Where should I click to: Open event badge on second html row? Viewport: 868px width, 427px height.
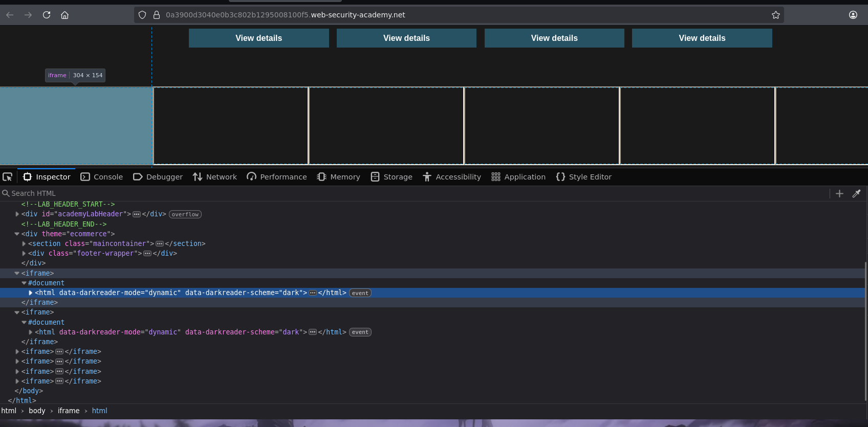[x=360, y=332]
